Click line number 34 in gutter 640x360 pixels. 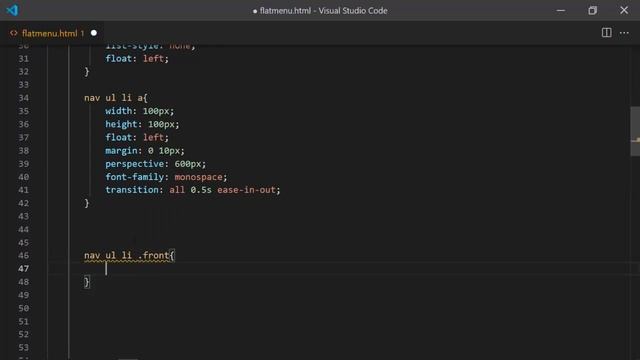coord(24,98)
